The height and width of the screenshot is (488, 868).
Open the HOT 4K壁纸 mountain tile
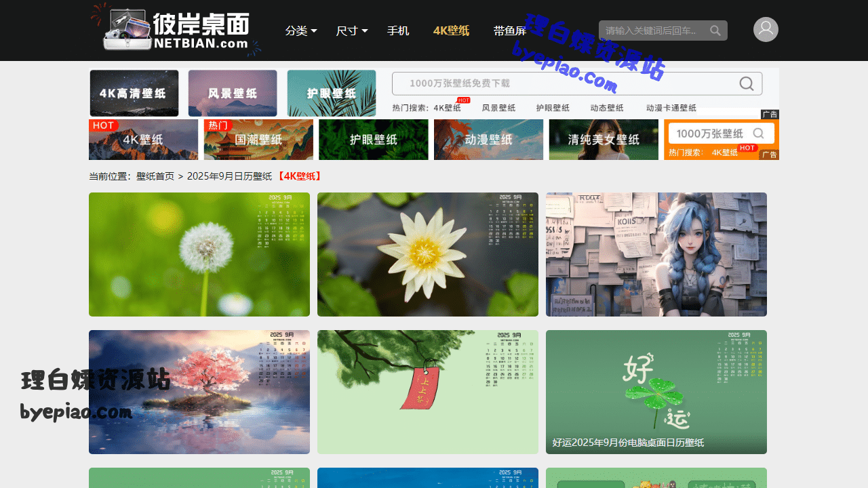[x=143, y=140]
